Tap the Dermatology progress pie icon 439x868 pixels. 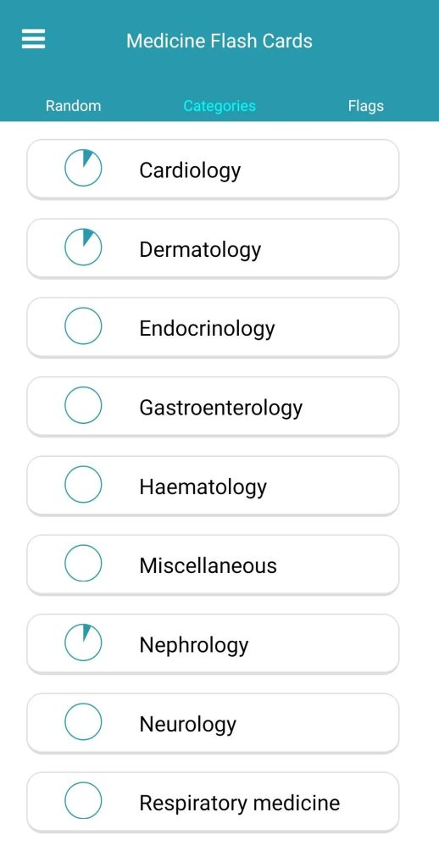(x=83, y=247)
